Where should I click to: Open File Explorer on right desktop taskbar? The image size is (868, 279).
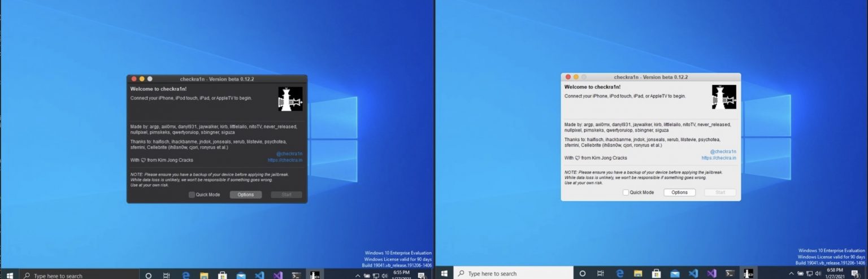(638, 273)
